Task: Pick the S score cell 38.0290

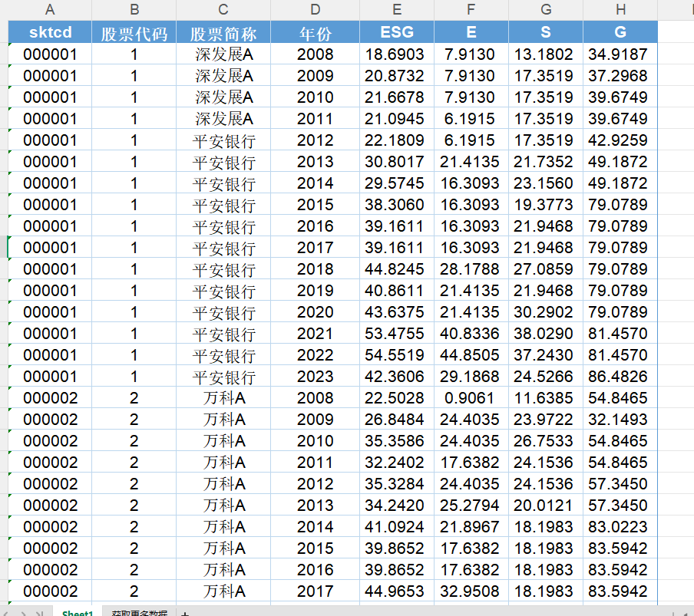Action: (546, 334)
